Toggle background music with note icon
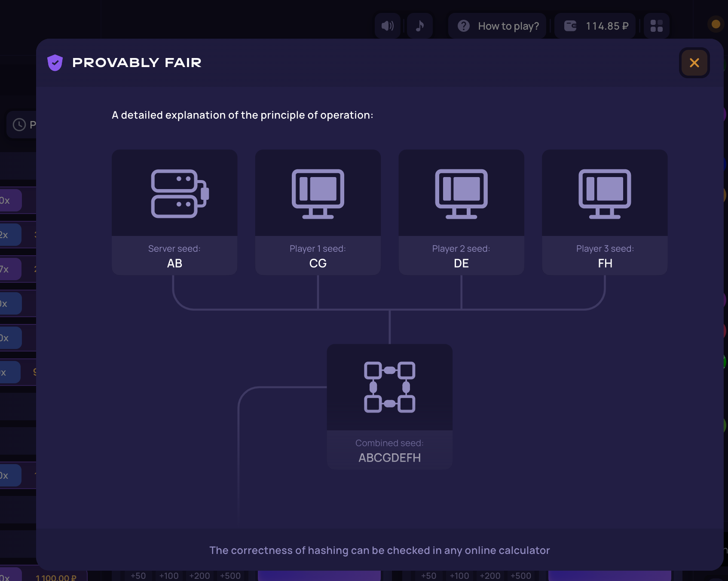728x581 pixels. pos(420,26)
